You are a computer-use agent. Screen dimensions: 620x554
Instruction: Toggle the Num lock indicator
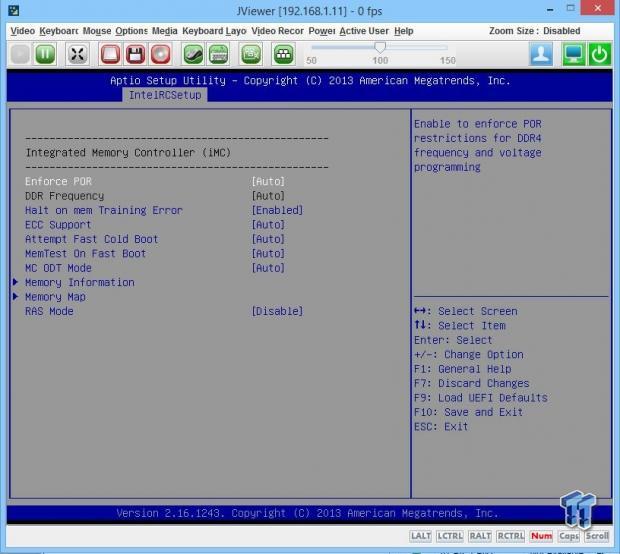[541, 536]
